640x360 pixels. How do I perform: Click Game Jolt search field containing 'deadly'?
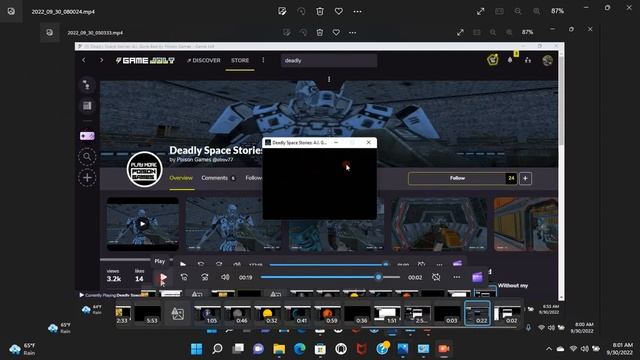coord(329,60)
